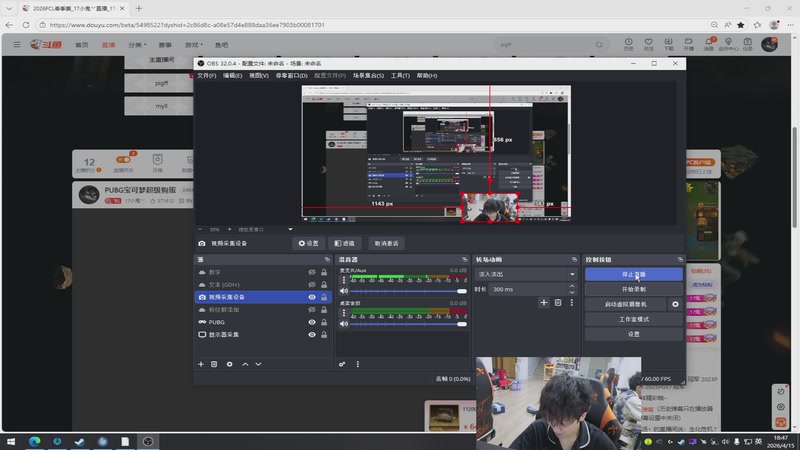
Task: Pop out the audio mixer dock
Action: pos(464,260)
